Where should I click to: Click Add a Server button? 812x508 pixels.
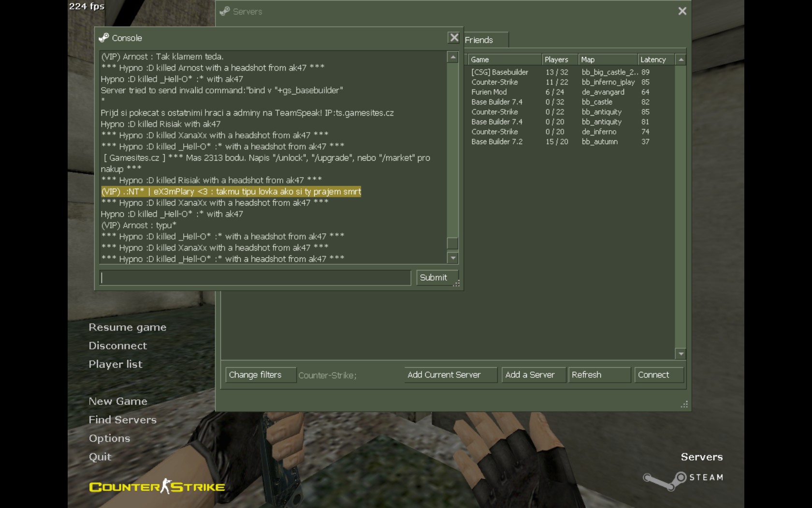tap(534, 375)
